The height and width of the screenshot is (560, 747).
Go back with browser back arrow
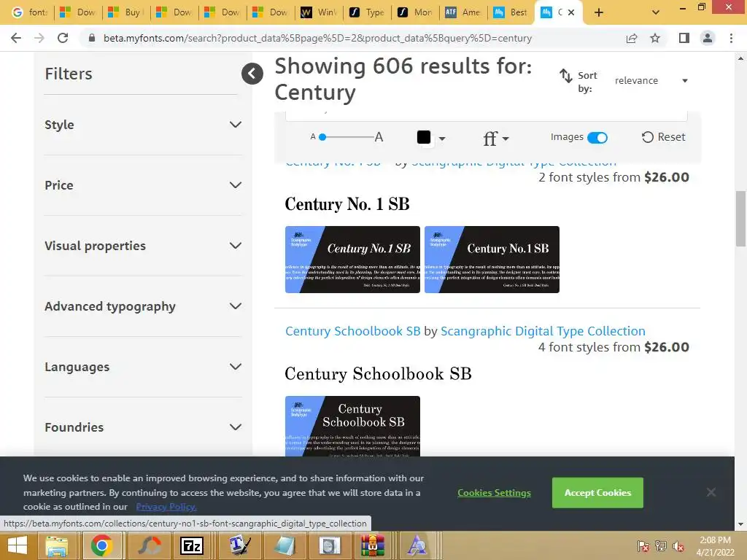(x=16, y=38)
